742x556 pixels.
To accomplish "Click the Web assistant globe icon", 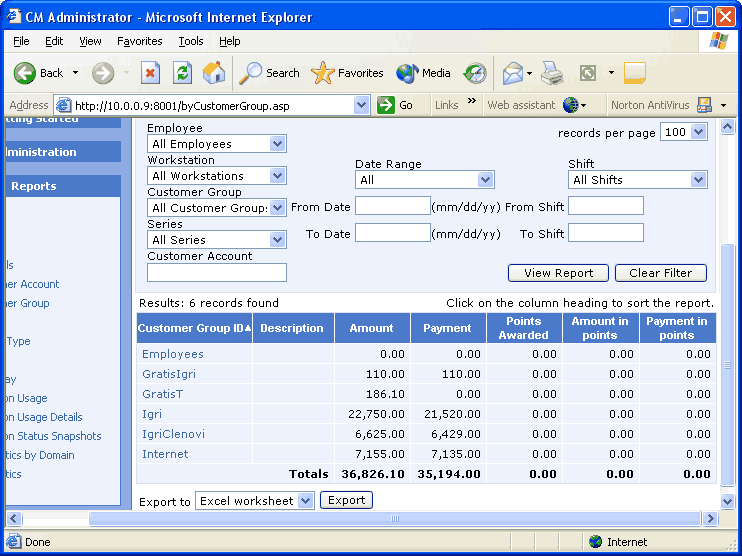I will coord(571,105).
